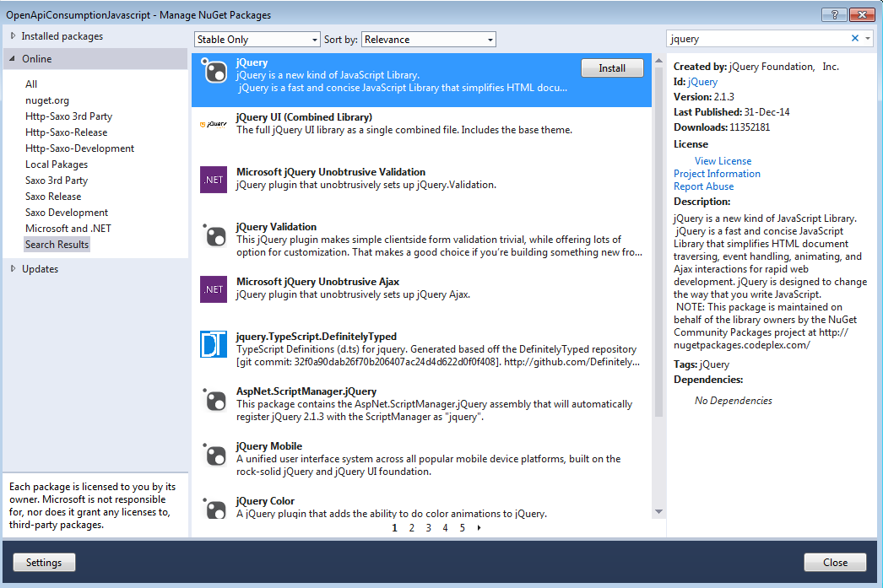
Task: Open the View License link
Action: tap(723, 161)
